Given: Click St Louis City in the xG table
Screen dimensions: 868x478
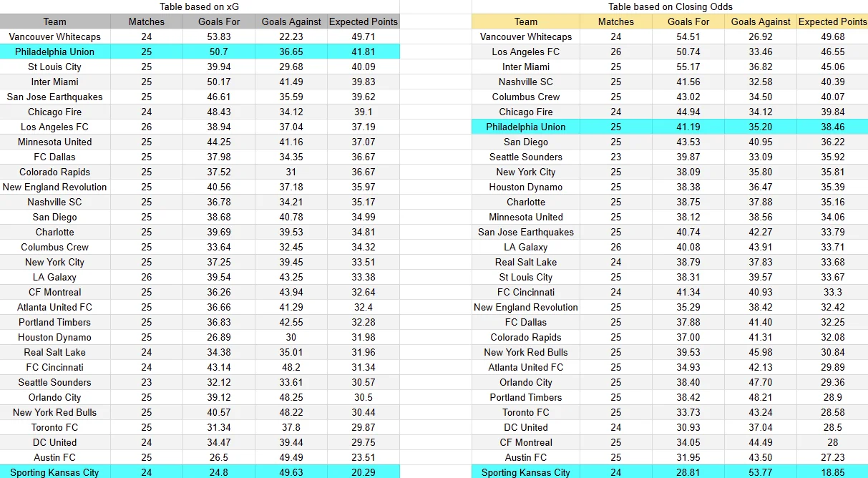Looking at the screenshot, I should [x=55, y=67].
